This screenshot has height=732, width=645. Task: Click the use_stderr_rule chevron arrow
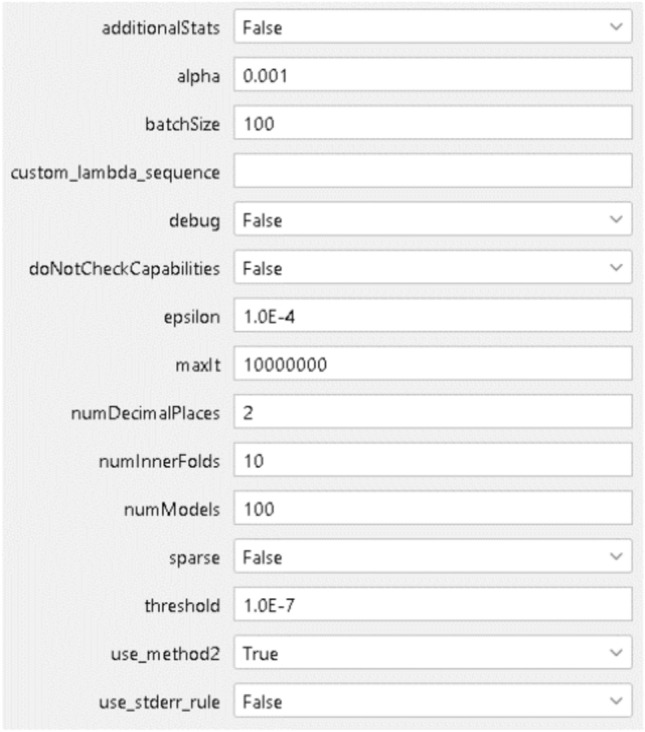[615, 702]
